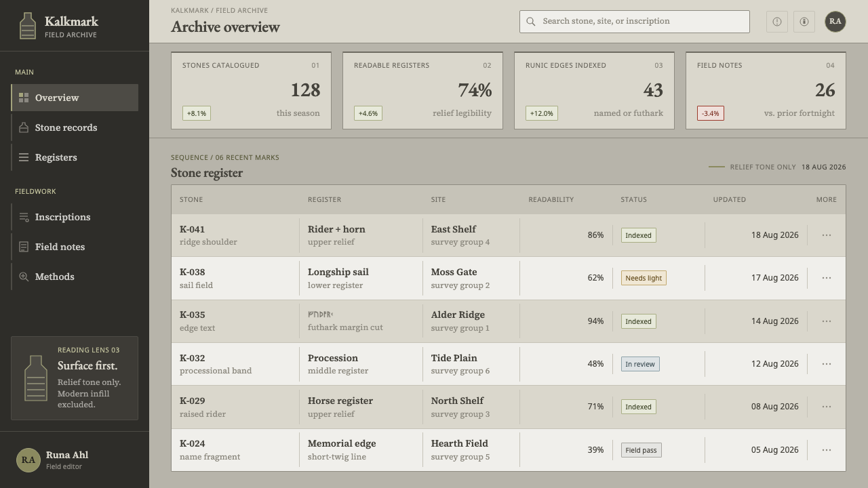Open more options for stone K-041
The width and height of the screenshot is (868, 488).
pyautogui.click(x=826, y=235)
